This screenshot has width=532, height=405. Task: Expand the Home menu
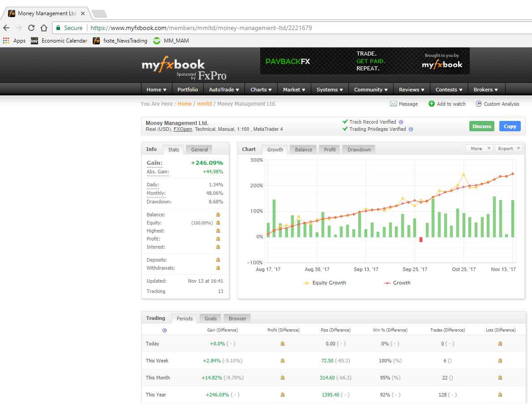coord(156,90)
